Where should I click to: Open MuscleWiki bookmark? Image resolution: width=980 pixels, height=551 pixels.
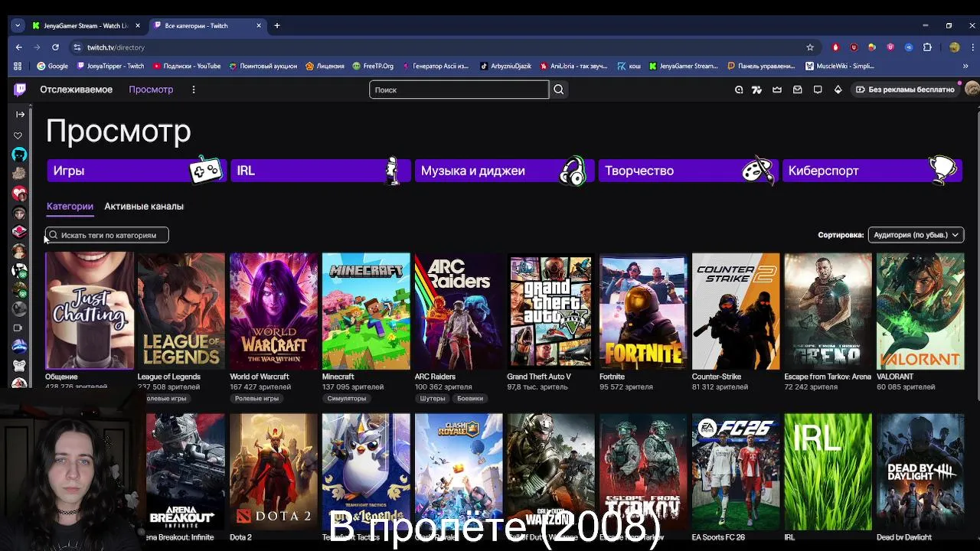click(x=840, y=66)
